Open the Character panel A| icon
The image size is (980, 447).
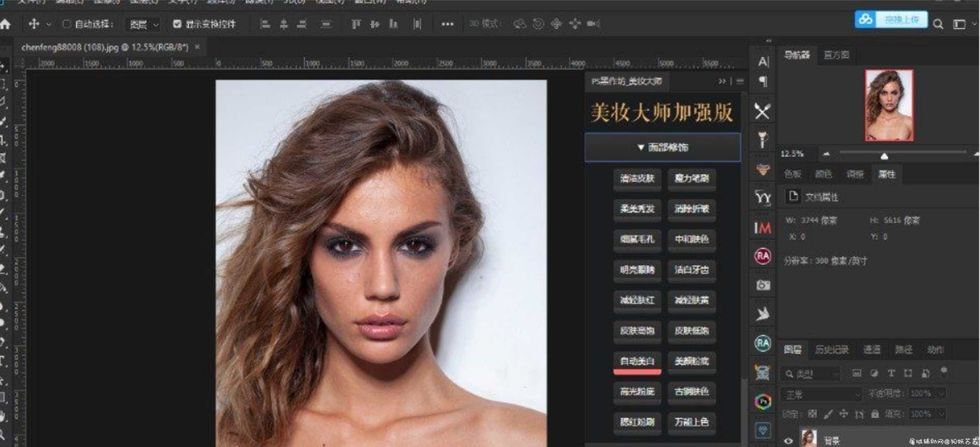click(x=763, y=61)
